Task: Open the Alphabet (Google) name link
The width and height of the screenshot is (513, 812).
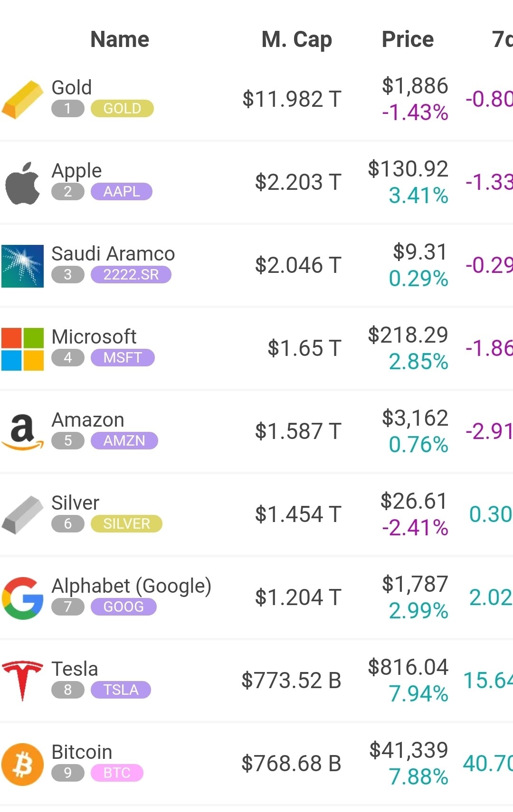Action: (131, 586)
